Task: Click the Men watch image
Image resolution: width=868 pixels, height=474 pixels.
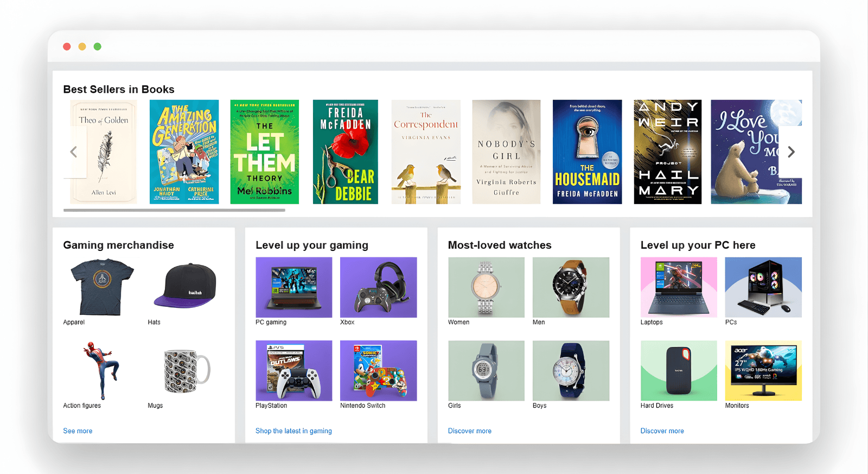Action: click(x=571, y=287)
